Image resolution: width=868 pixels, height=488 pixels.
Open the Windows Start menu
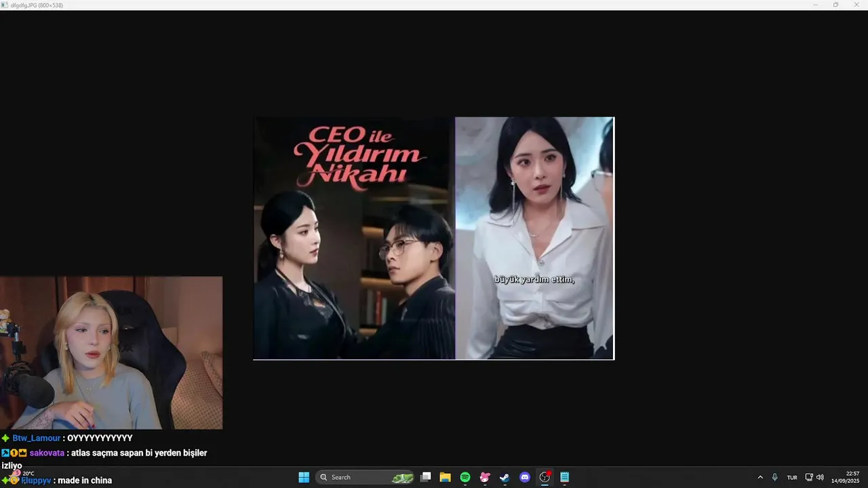pyautogui.click(x=304, y=477)
